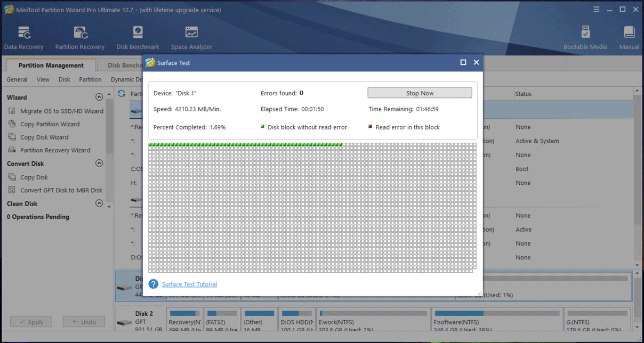Image resolution: width=644 pixels, height=343 pixels.
Task: Click the help question mark icon in Surface Test
Action: click(x=154, y=284)
